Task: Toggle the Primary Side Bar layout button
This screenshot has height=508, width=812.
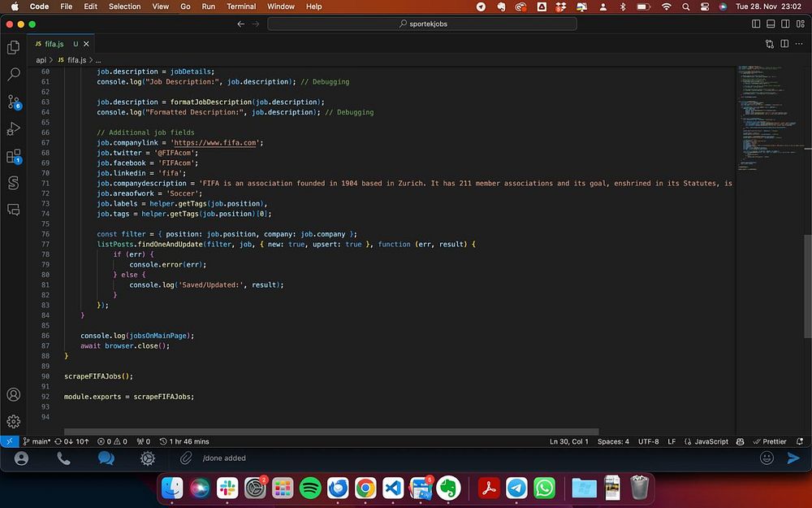Action: point(757,24)
